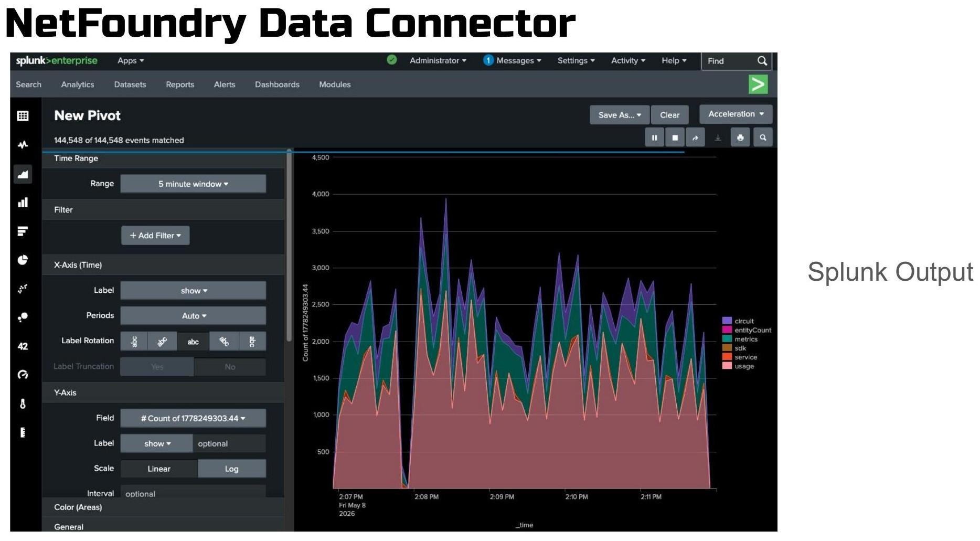980x541 pixels.
Task: Select the statistics table visualization icon
Action: pyautogui.click(x=23, y=116)
